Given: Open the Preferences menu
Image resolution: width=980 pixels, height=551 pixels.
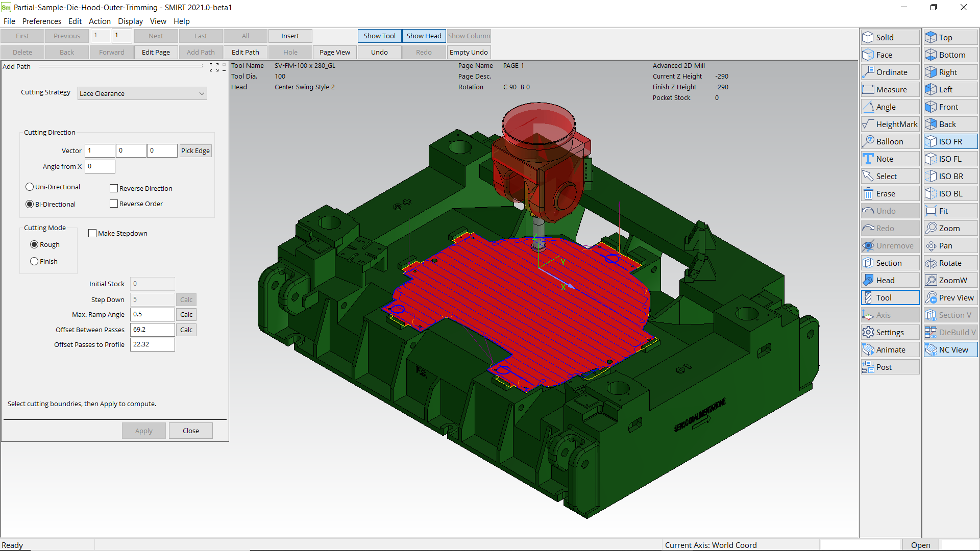Looking at the screenshot, I should (42, 21).
